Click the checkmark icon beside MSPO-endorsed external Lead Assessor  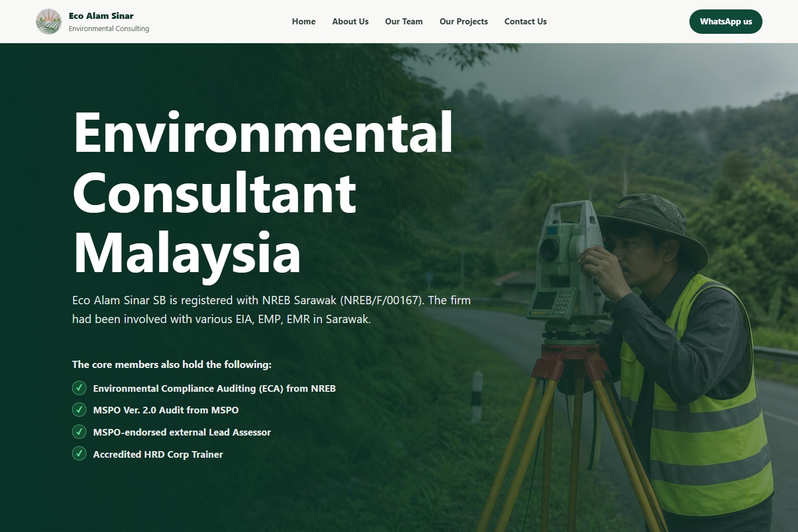[79, 432]
